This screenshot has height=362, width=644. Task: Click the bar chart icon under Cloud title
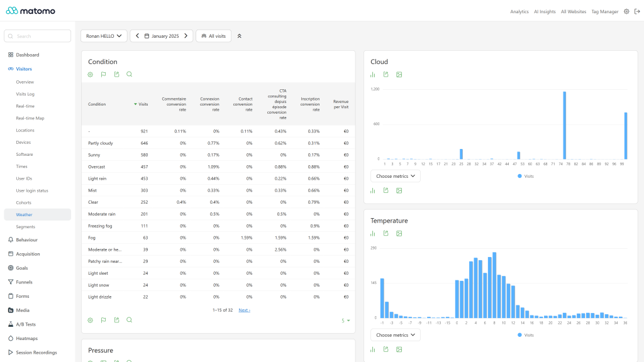[372, 74]
